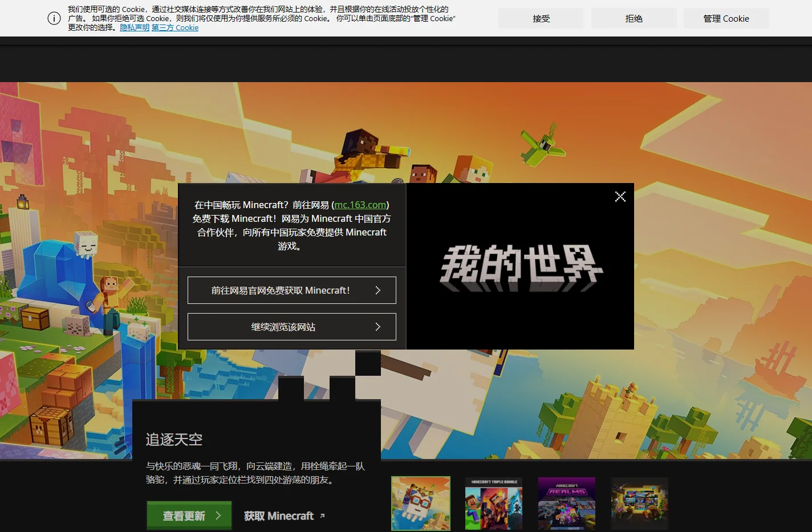Close the NetEase dialog with X icon
The width and height of the screenshot is (812, 532).
[x=620, y=197]
